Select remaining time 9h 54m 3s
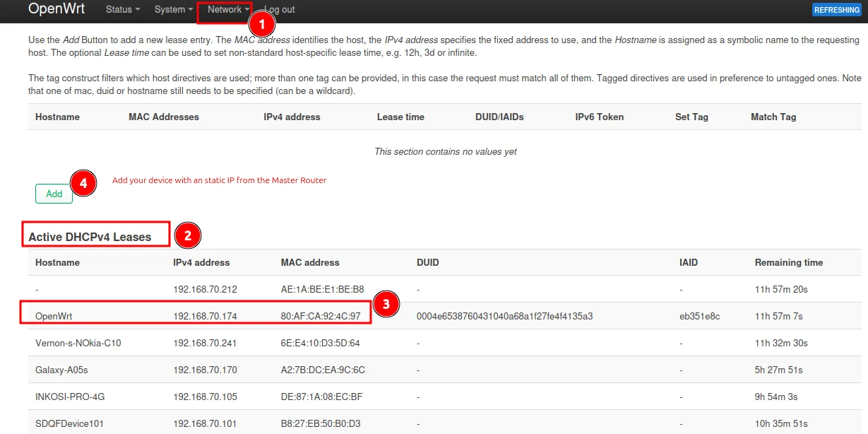This screenshot has width=868, height=434. pyautogui.click(x=776, y=397)
